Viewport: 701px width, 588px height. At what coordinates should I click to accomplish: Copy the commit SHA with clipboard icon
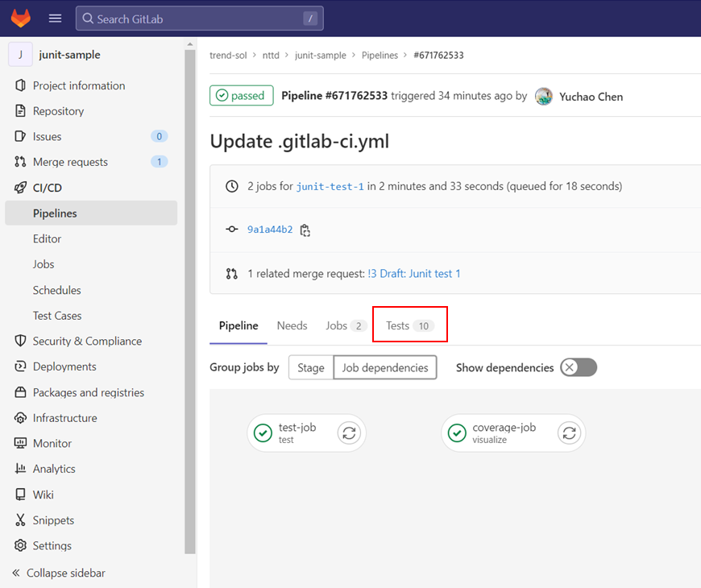(x=305, y=230)
